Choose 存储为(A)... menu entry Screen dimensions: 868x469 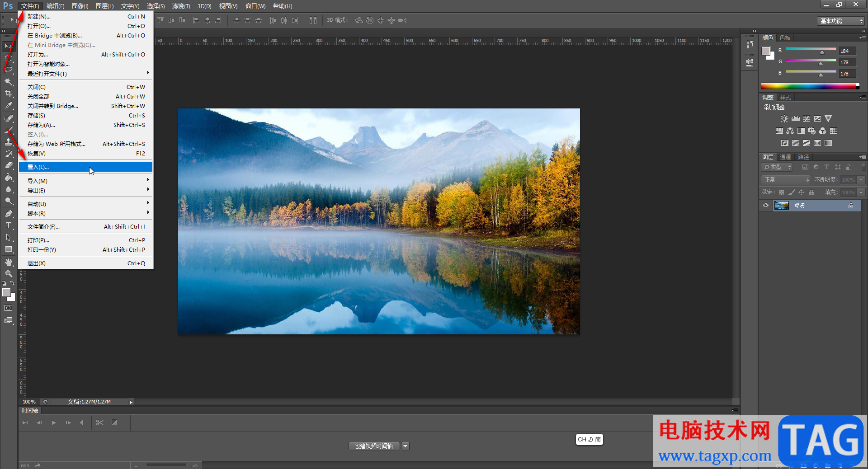(x=86, y=125)
